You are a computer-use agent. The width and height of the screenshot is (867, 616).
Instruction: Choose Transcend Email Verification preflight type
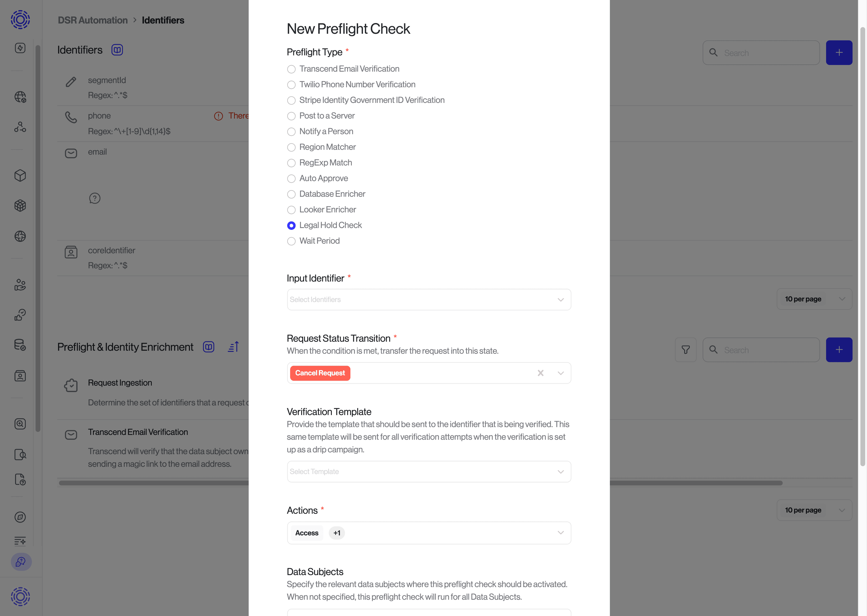291,69
